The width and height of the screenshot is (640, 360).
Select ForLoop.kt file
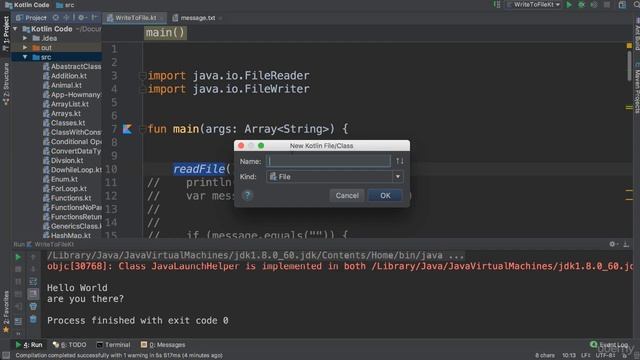pyautogui.click(x=69, y=189)
